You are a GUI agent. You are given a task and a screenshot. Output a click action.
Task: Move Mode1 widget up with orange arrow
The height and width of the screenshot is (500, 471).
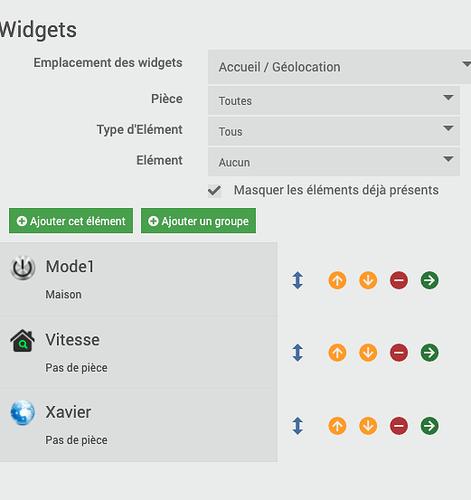337,280
